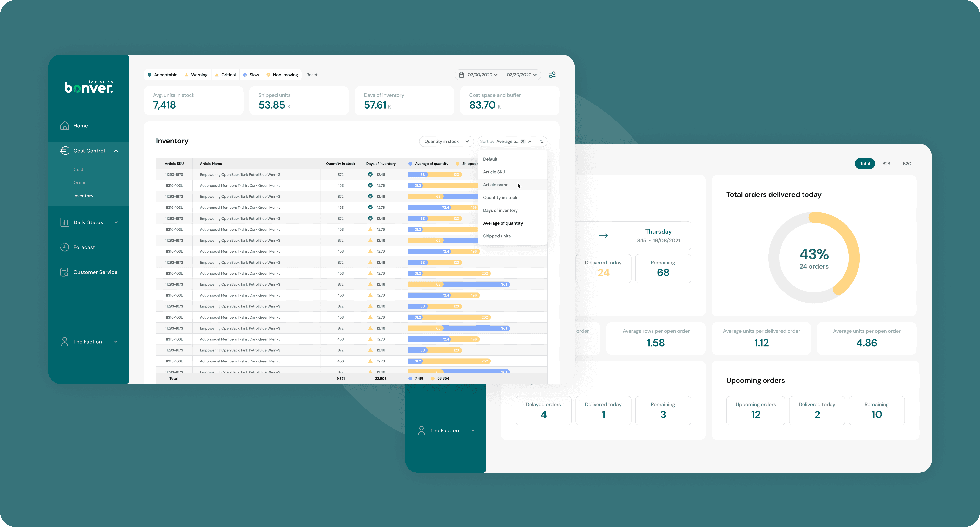The image size is (980, 527).
Task: Click the Article SKU column header
Action: [x=174, y=164]
